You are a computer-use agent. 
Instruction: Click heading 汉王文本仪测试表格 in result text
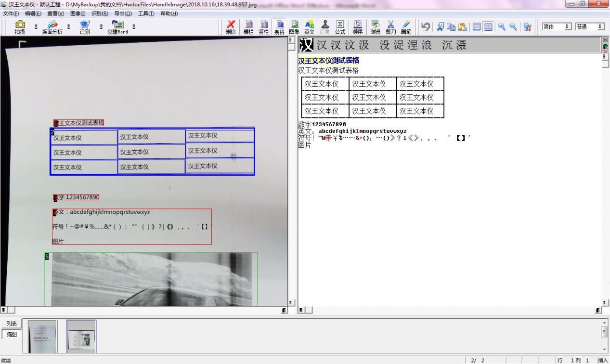coord(329,61)
